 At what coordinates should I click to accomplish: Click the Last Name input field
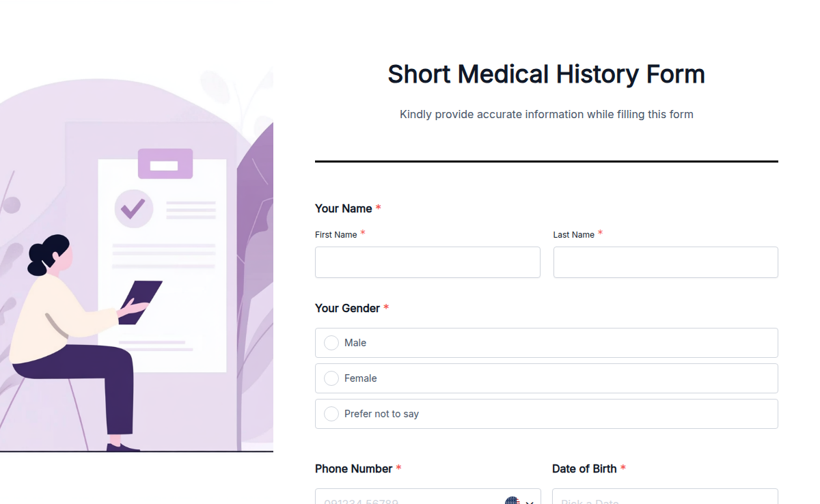665,262
